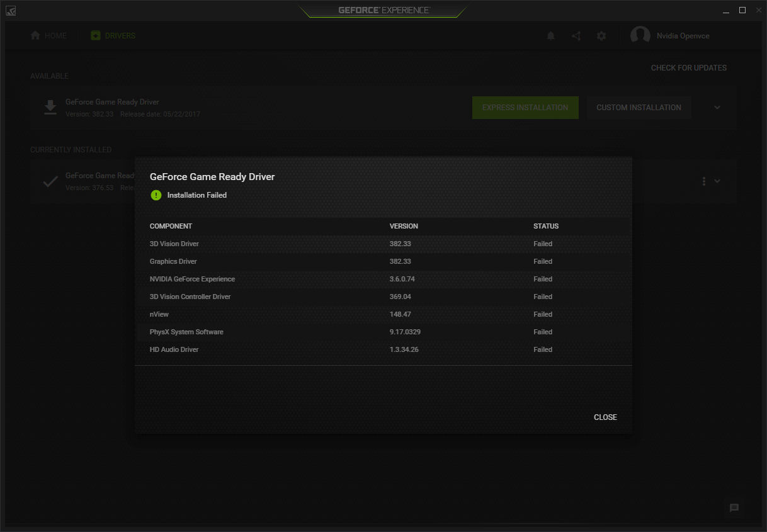767x532 pixels.
Task: Click the COMPONENT column header
Action: [171, 226]
